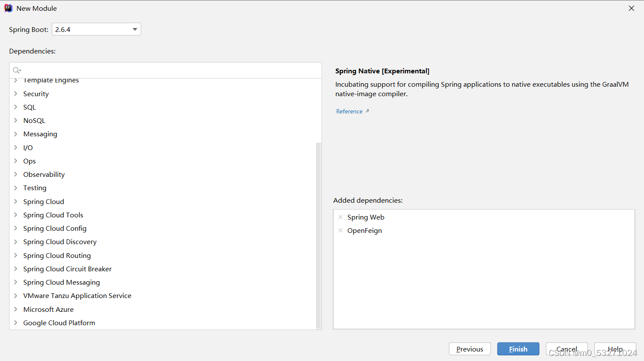Click the Finish button
Screen dimensions: 644x361
518,349
